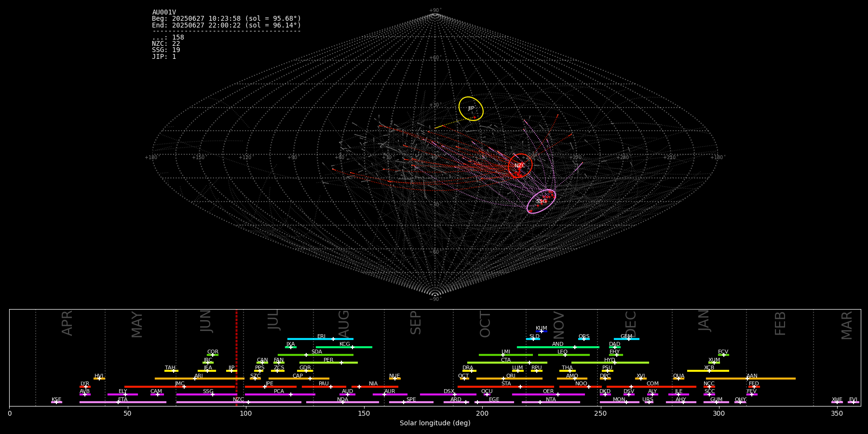Click the red dashed current solar longitude marker
The height and width of the screenshot is (434, 868).
pyautogui.click(x=236, y=357)
